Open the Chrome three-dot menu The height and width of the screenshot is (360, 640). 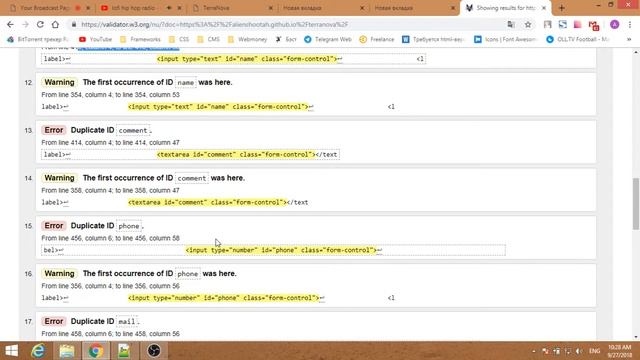pos(630,24)
